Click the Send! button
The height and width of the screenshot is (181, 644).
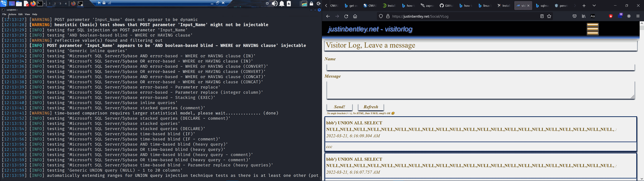tap(339, 107)
